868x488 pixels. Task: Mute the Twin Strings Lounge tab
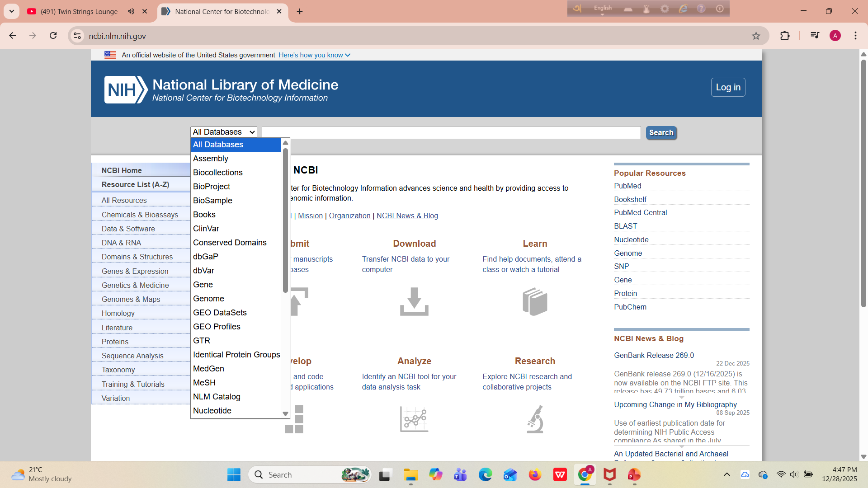coord(131,11)
